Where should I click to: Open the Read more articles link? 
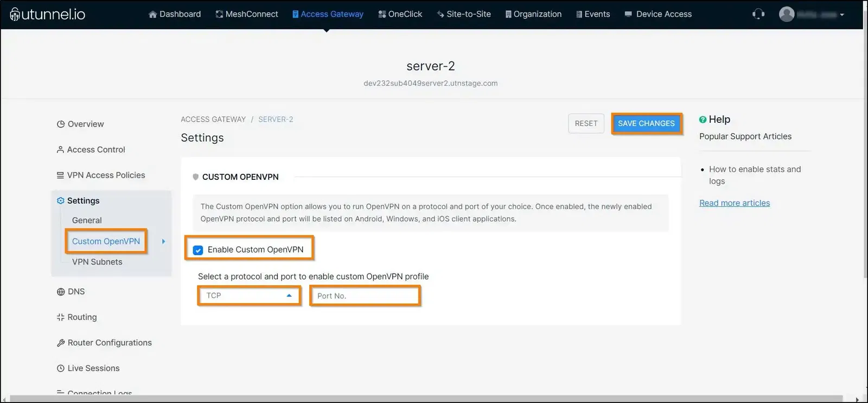(x=735, y=203)
